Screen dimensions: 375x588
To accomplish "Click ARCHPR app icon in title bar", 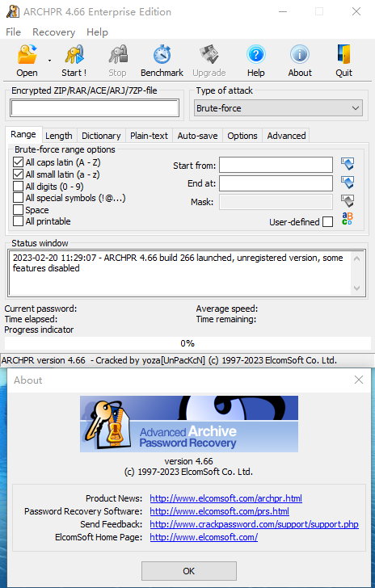I will pyautogui.click(x=12, y=11).
